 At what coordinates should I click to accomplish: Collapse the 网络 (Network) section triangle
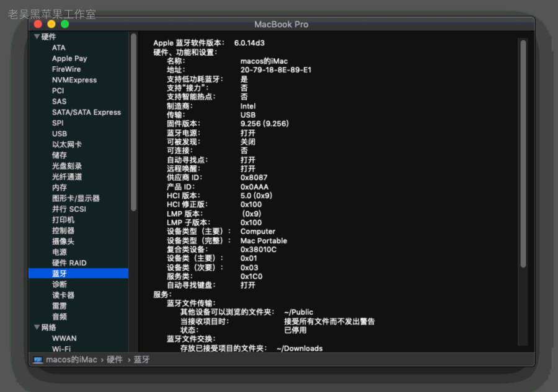(37, 327)
